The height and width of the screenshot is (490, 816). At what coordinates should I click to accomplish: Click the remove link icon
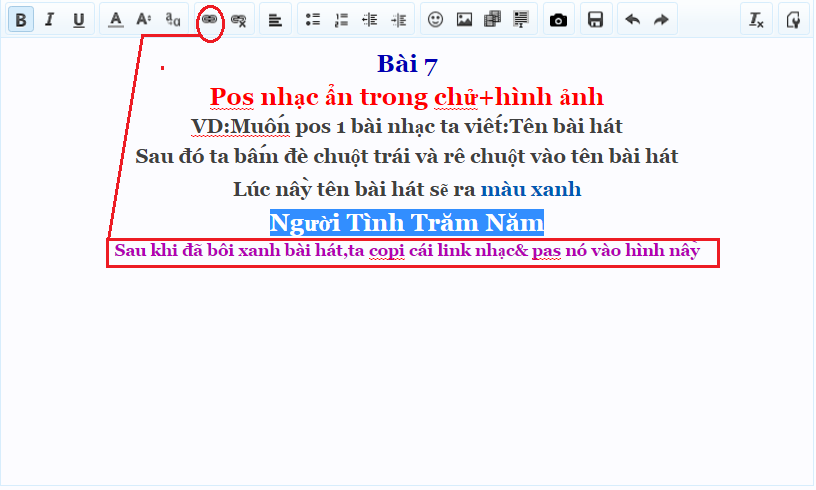coord(238,20)
